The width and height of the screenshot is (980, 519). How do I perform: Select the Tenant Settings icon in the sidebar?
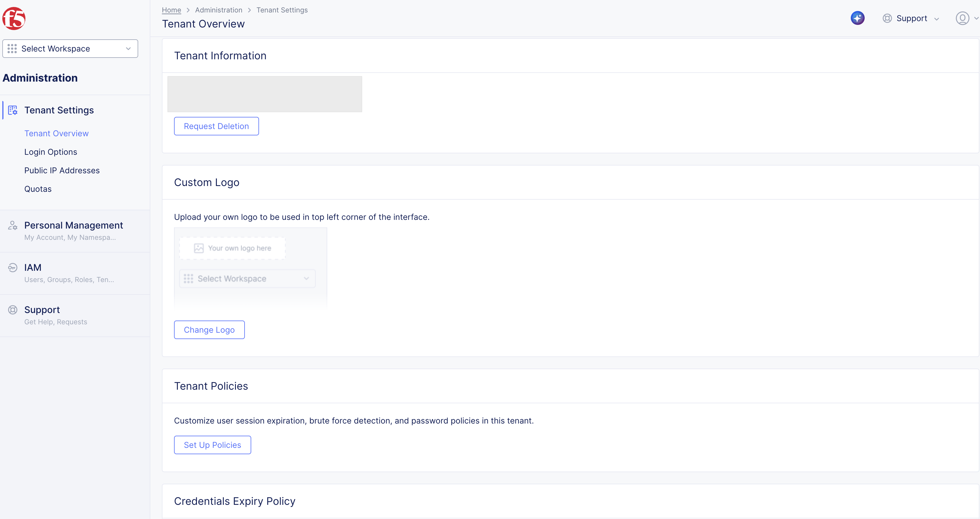[x=13, y=110]
